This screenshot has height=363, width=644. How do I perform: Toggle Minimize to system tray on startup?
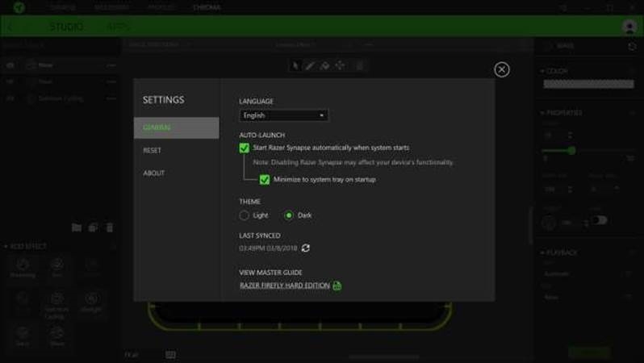click(265, 179)
